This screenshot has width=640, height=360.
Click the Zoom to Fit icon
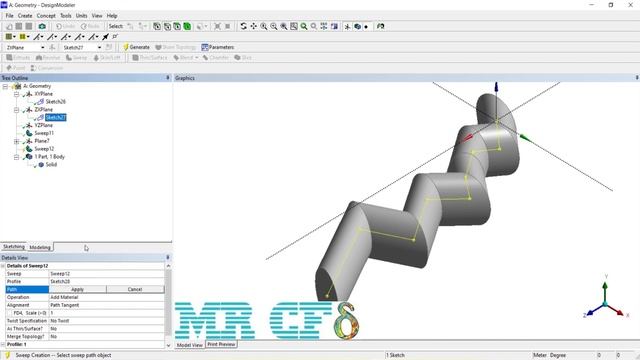283,26
